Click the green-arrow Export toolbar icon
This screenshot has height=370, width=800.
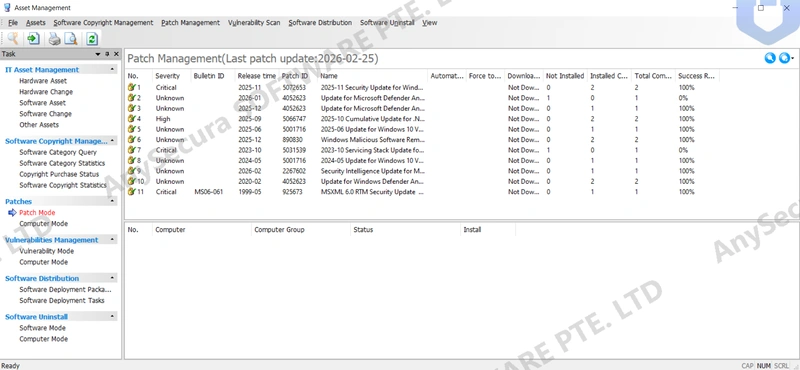(34, 38)
